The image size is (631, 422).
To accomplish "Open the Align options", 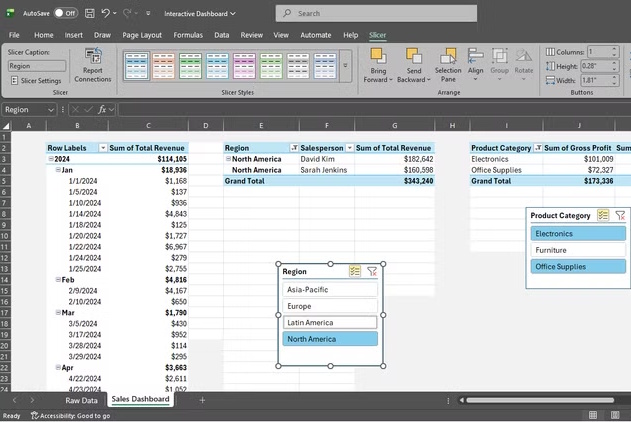I will coord(475,64).
